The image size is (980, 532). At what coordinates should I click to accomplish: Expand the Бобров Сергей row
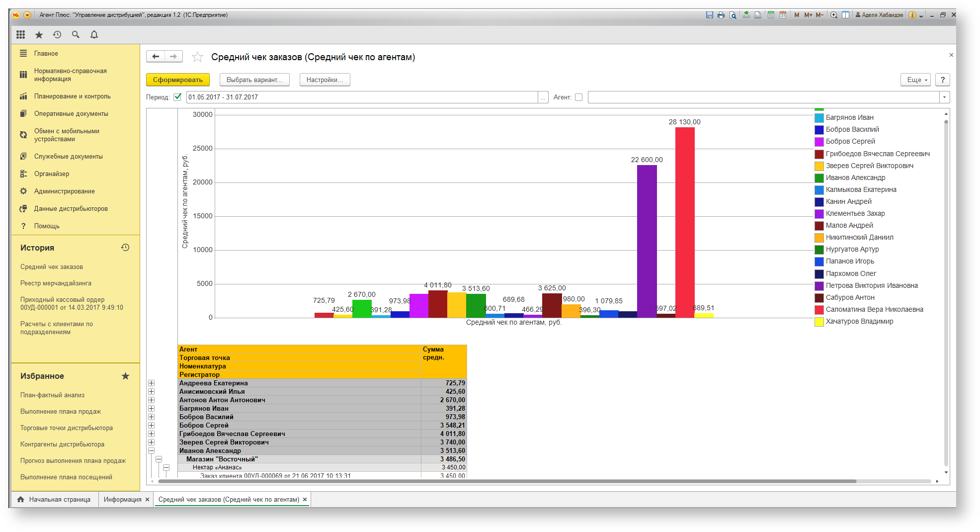(151, 426)
